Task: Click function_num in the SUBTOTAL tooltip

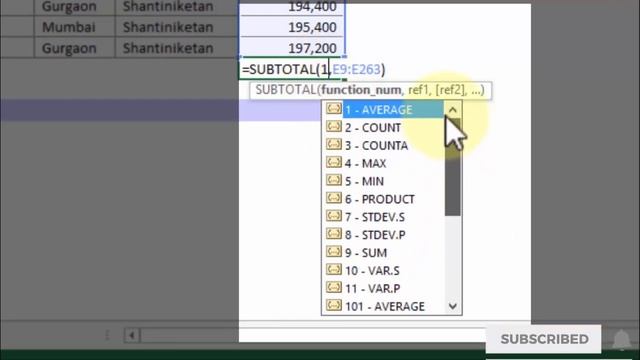Action: (361, 90)
